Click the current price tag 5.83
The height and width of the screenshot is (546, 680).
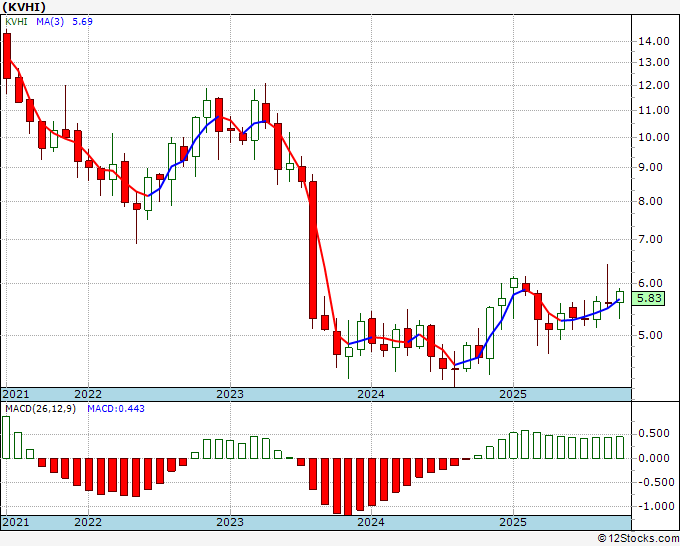(648, 298)
